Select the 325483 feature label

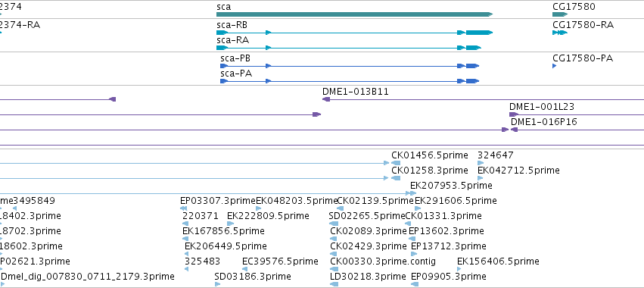[x=203, y=261]
